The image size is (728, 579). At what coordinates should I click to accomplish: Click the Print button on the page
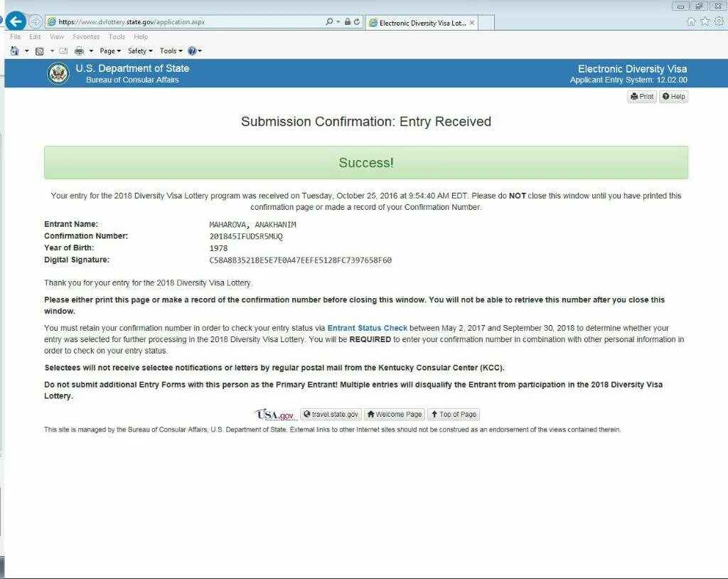(x=642, y=96)
